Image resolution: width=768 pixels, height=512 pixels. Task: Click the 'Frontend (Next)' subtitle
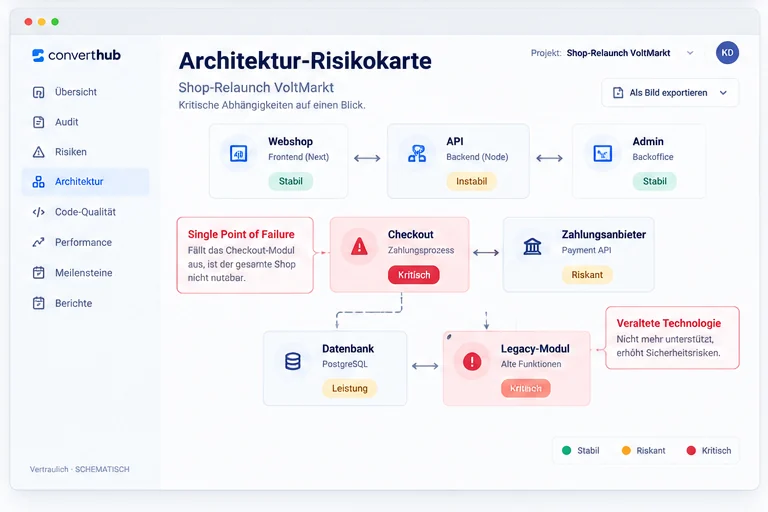pyautogui.click(x=298, y=157)
